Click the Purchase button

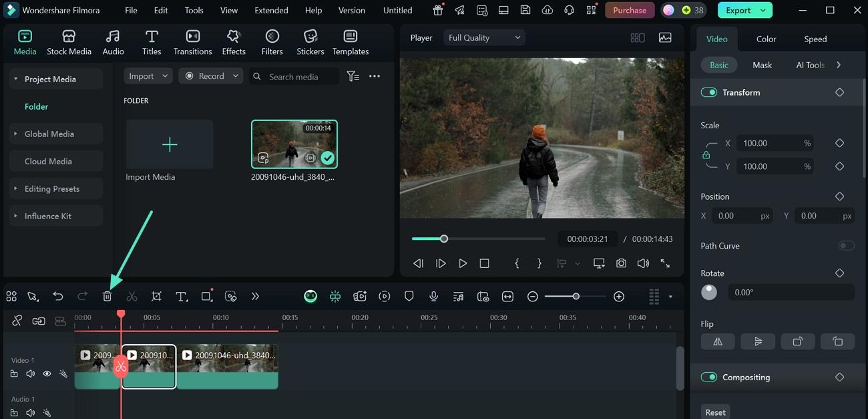coord(630,10)
